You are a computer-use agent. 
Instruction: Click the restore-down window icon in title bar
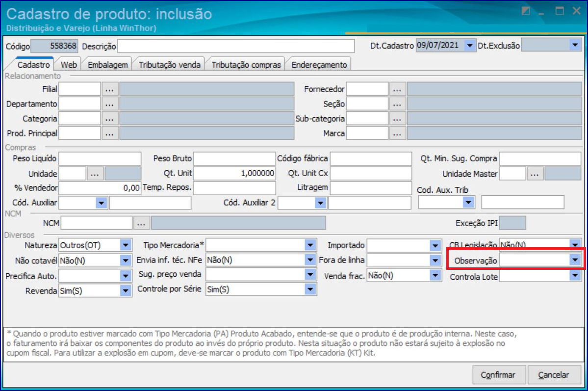[559, 11]
